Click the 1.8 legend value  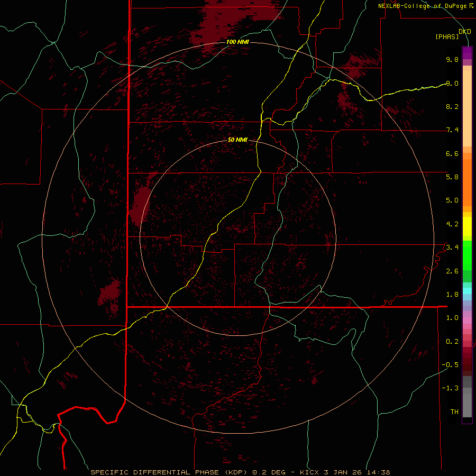tap(452, 295)
